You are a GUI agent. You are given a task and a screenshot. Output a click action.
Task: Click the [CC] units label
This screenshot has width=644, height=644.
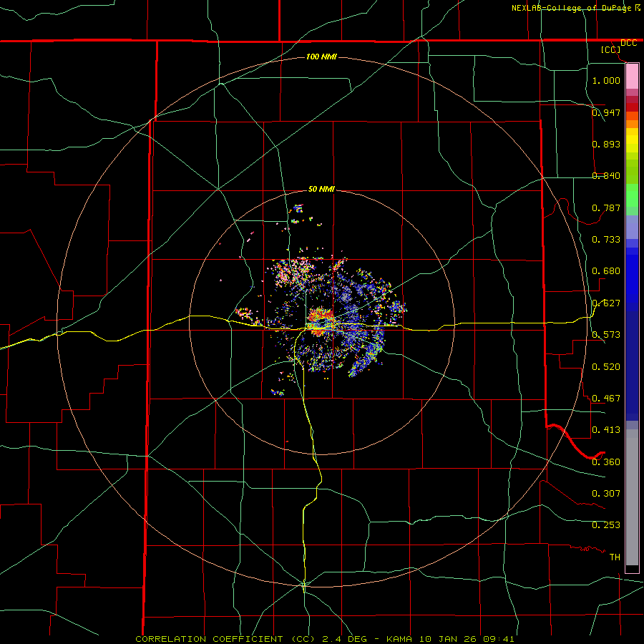click(x=611, y=49)
